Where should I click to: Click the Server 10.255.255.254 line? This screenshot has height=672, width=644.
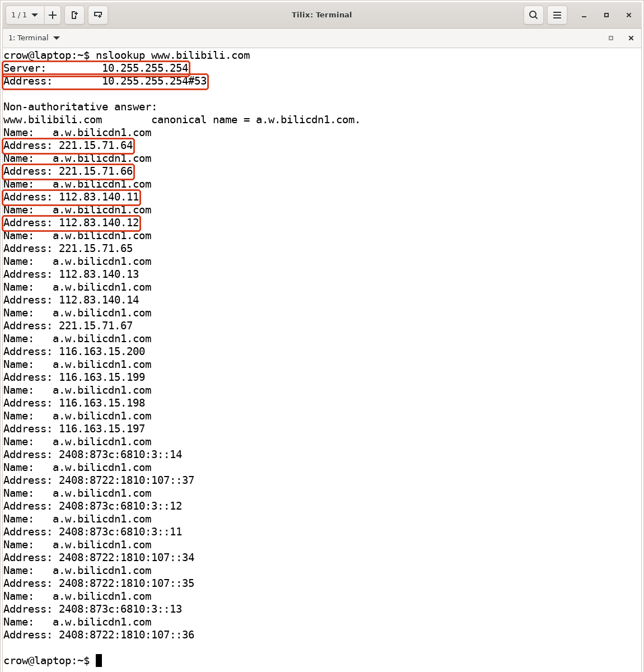coord(96,68)
